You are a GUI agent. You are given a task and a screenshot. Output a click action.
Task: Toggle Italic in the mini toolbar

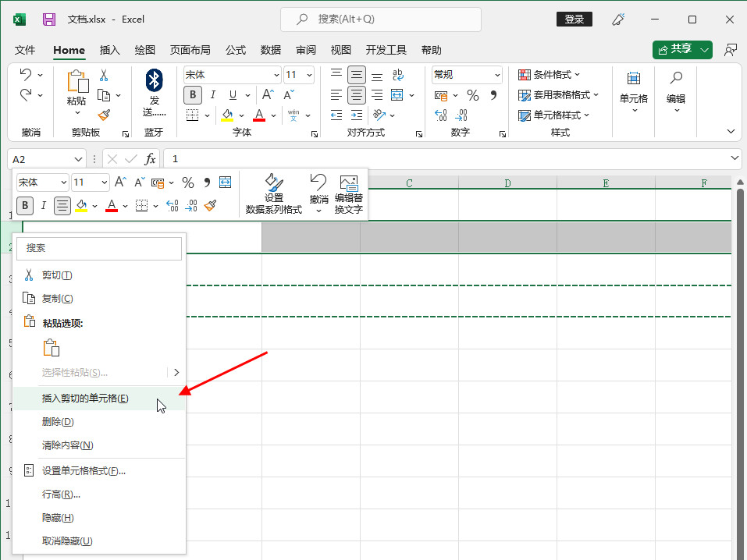44,205
